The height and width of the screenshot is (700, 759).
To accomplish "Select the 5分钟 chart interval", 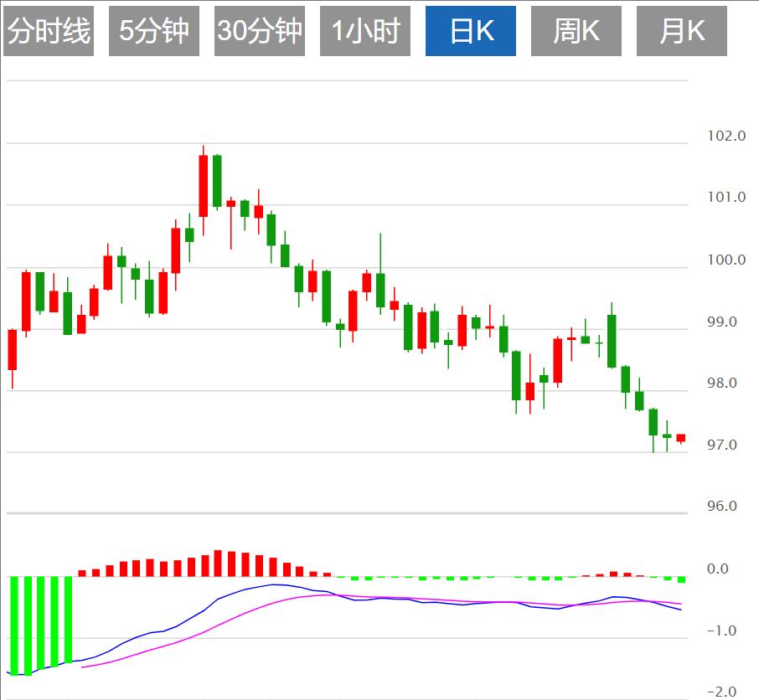I will pyautogui.click(x=154, y=31).
